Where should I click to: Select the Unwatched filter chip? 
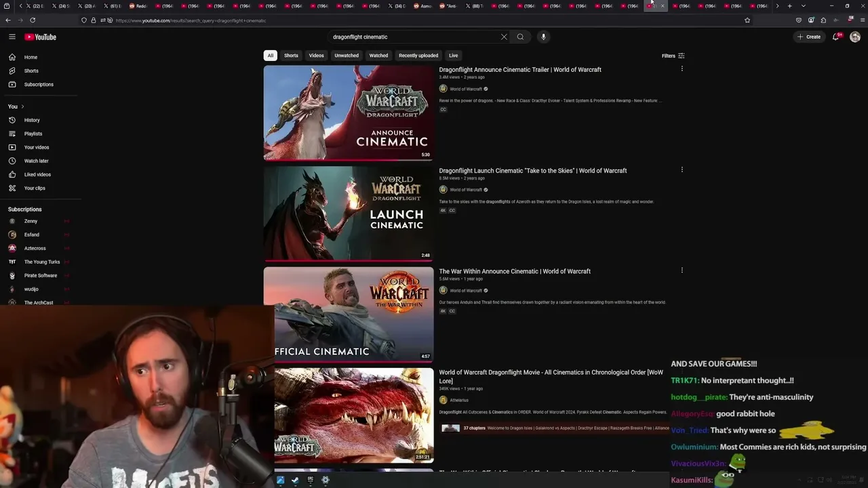coord(347,56)
